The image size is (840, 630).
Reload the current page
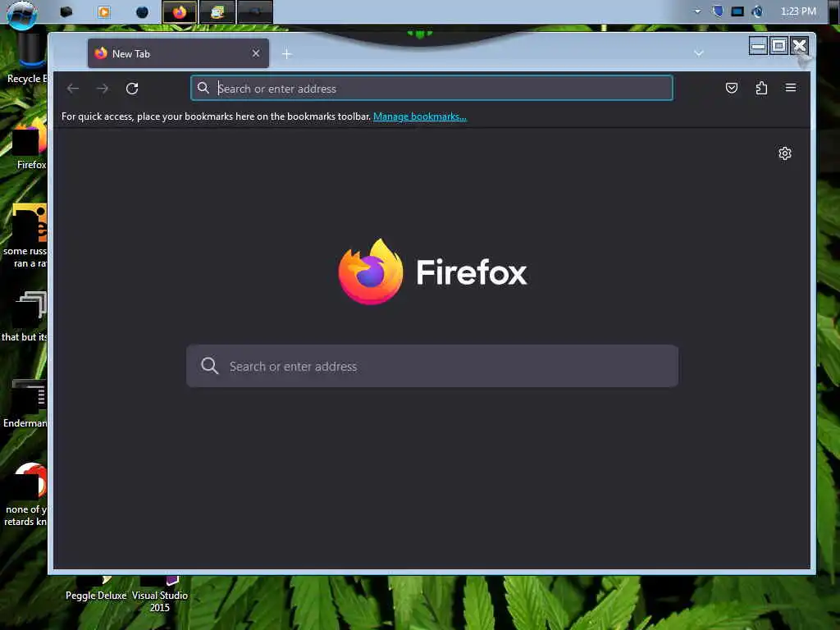(132, 89)
